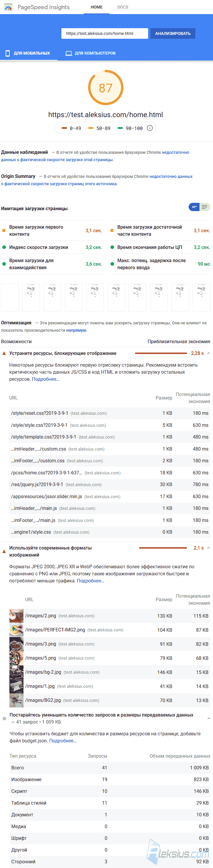Click the info icon beside 90–100 legend
This screenshot has width=213, height=868.
[150, 128]
